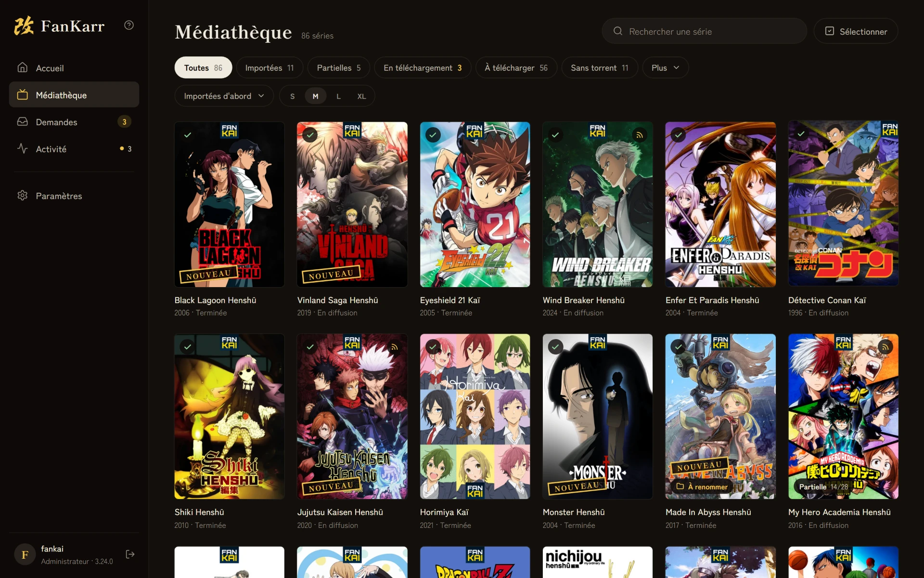The width and height of the screenshot is (924, 578).
Task: Open Paramètres in the sidebar
Action: 74,196
